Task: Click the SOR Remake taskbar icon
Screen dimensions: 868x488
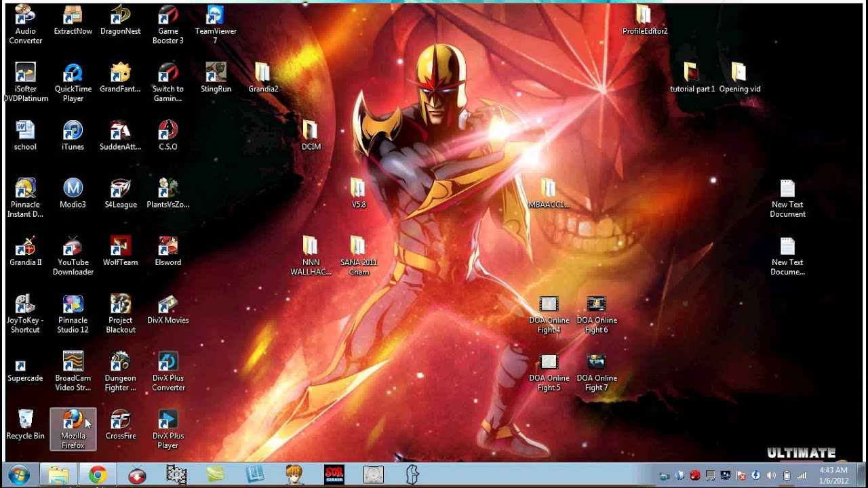Action: click(334, 475)
